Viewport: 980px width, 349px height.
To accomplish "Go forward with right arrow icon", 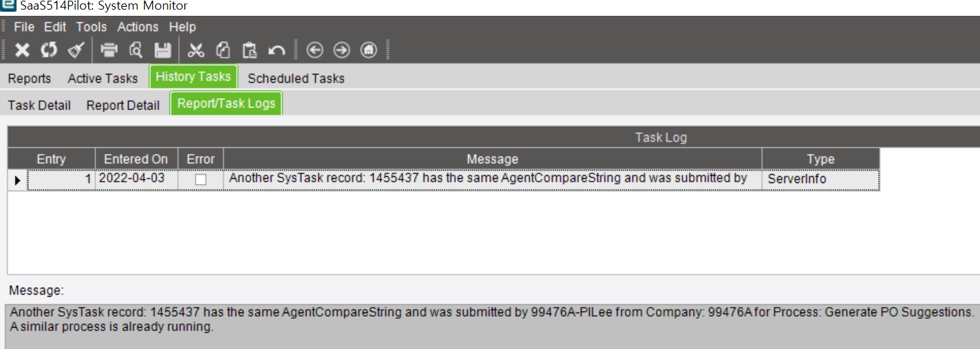I will tap(342, 50).
